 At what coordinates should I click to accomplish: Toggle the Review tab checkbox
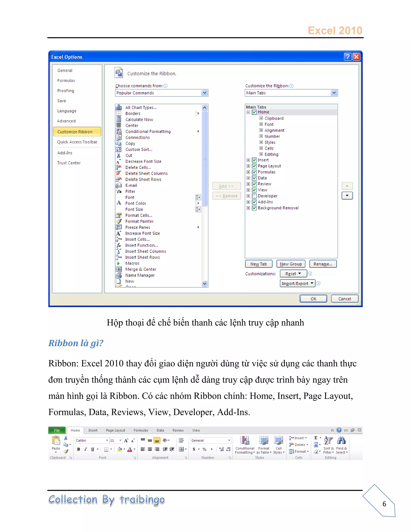point(254,184)
